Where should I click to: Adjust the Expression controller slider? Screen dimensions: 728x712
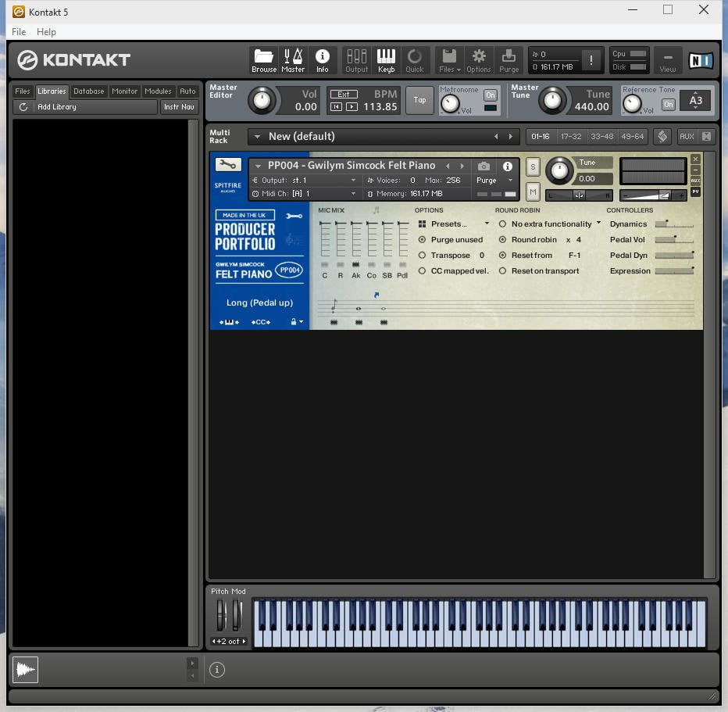coord(674,270)
